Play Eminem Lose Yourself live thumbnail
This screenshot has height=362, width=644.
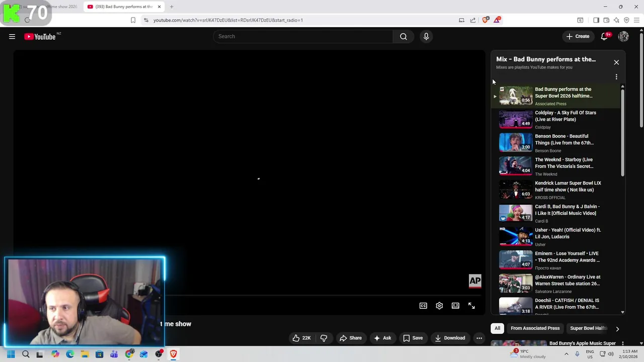(515, 260)
